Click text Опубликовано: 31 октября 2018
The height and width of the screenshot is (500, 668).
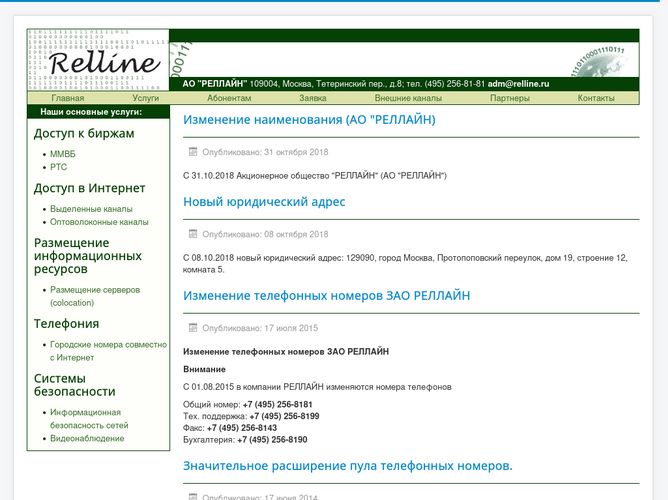pos(265,152)
